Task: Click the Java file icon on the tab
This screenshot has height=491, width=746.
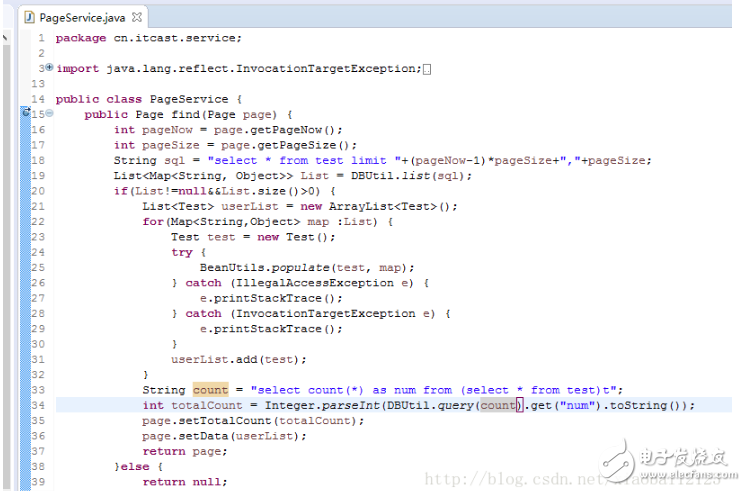Action: click(x=29, y=17)
